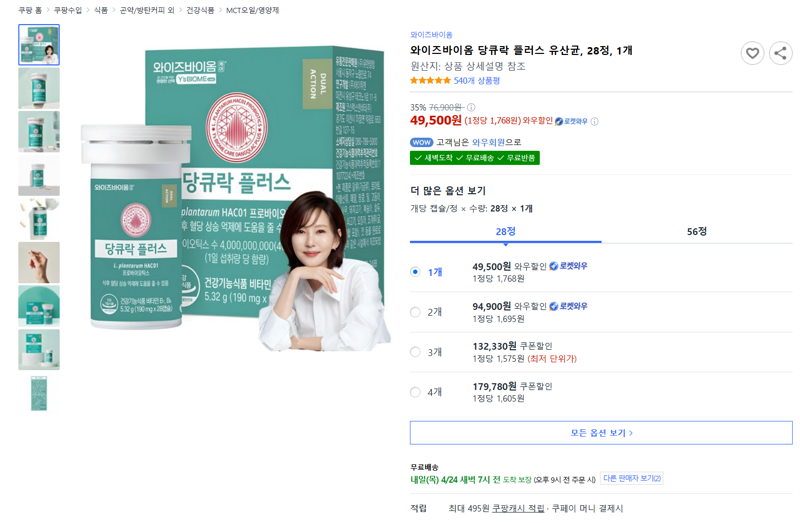Viewport: 800px width, 523px height.
Task: Click 건강식품 in breadcrumb navigation
Action: (200, 10)
